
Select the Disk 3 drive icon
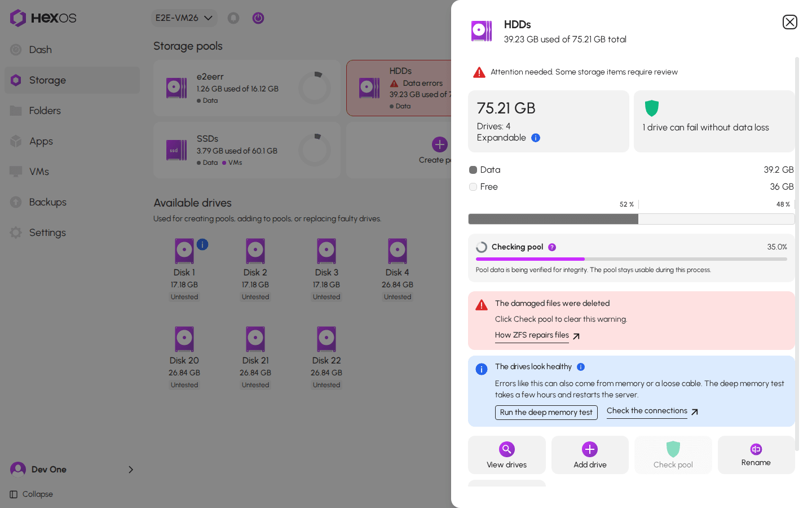tap(326, 251)
